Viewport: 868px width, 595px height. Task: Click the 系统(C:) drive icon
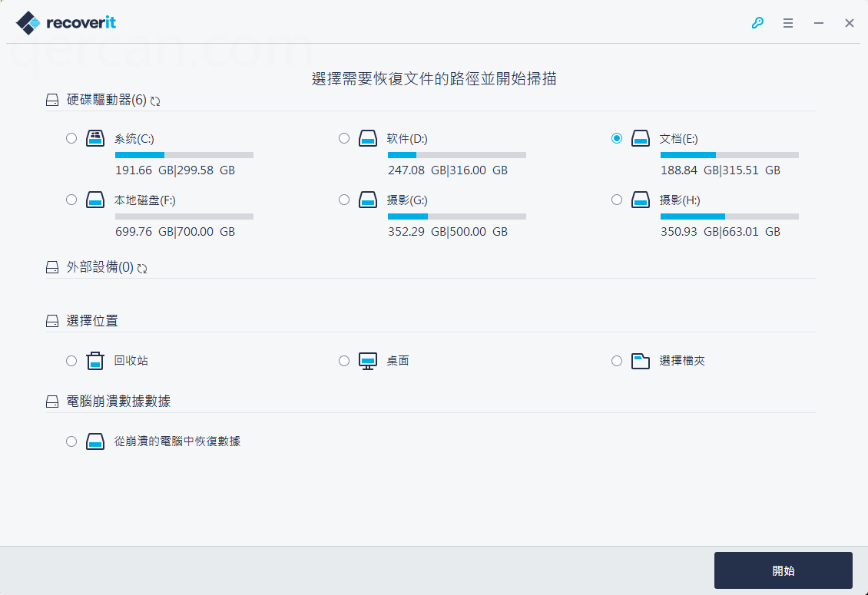click(x=95, y=138)
